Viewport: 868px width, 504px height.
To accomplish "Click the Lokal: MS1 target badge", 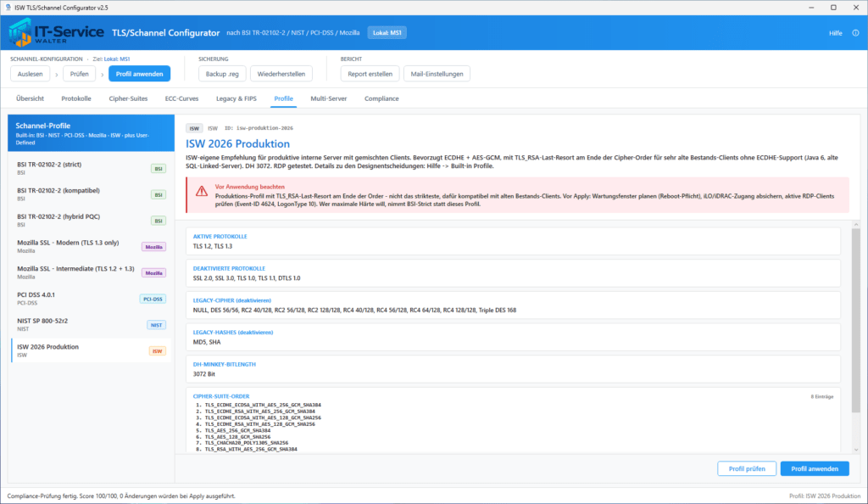I will click(387, 33).
